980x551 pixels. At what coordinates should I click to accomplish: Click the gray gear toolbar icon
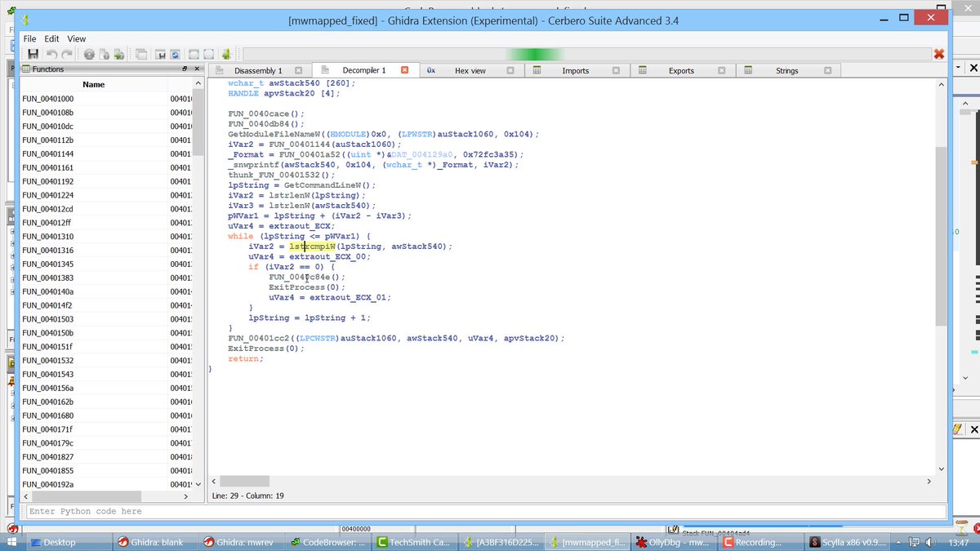coord(88,54)
